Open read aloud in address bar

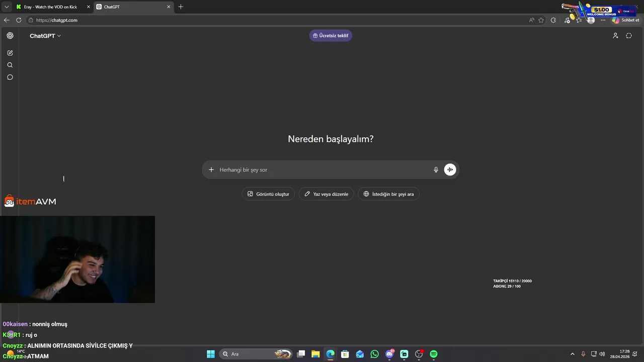click(531, 20)
